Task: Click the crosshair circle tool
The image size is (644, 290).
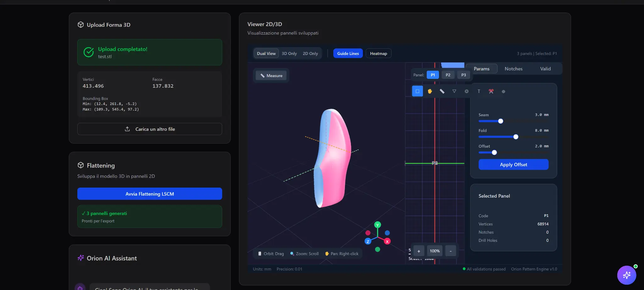Action: pyautogui.click(x=503, y=91)
